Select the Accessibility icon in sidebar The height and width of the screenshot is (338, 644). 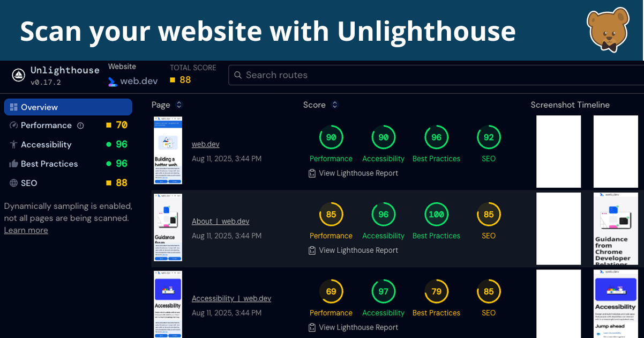(12, 144)
